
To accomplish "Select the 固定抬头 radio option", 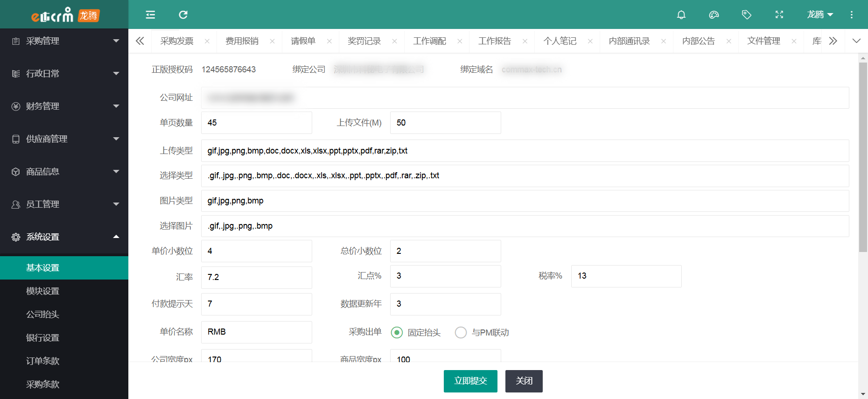I will [x=397, y=332].
